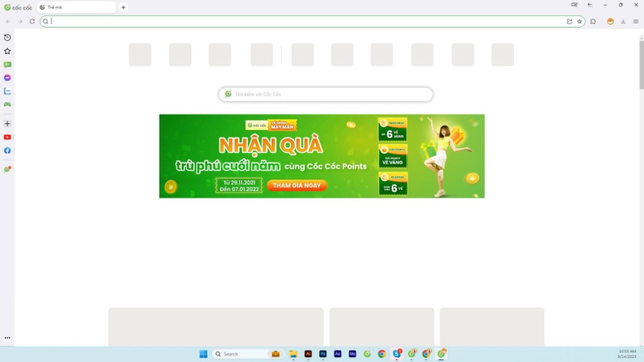The image size is (644, 362).
Task: Launch the games controller sidebar icon
Action: click(x=8, y=105)
